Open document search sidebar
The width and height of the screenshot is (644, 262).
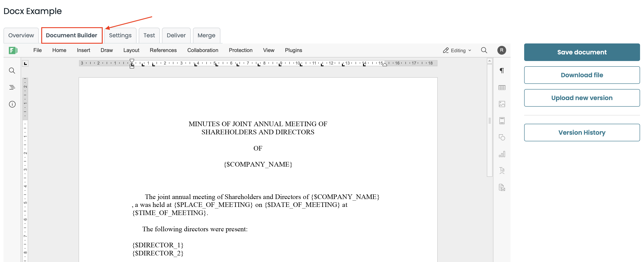(12, 71)
